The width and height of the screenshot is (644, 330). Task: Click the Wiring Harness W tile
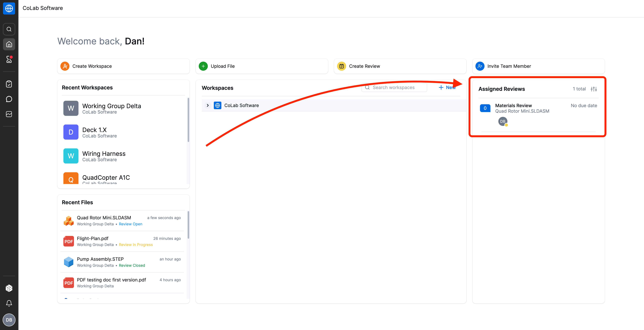click(71, 156)
